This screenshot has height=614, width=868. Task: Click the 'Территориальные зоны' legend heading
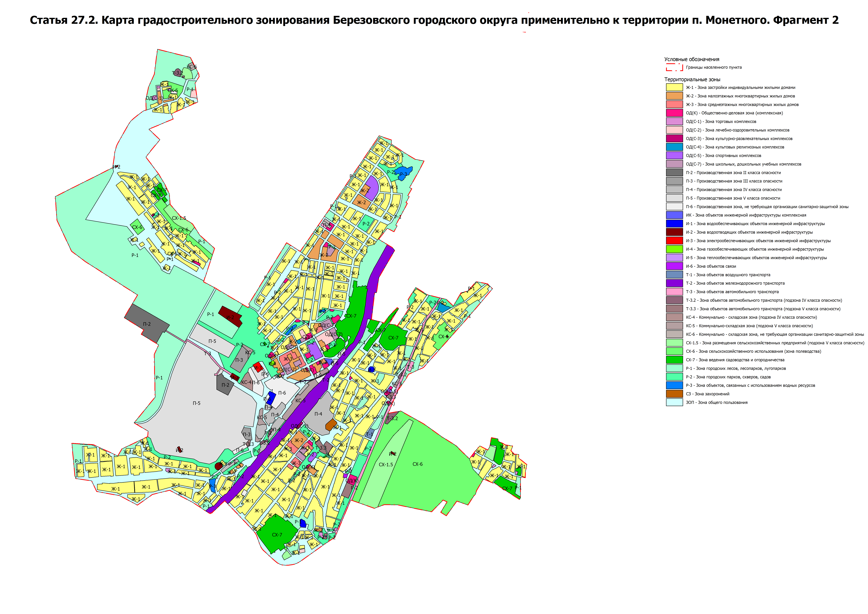(692, 79)
